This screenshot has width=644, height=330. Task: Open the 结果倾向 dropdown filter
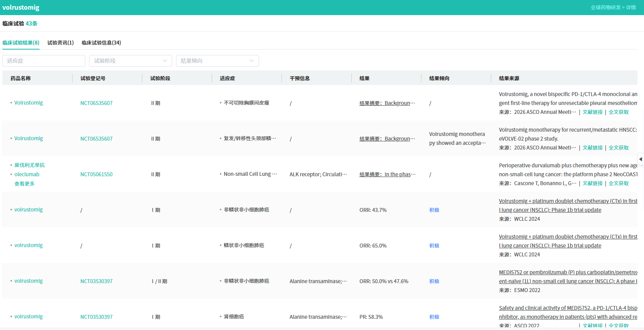tap(218, 61)
